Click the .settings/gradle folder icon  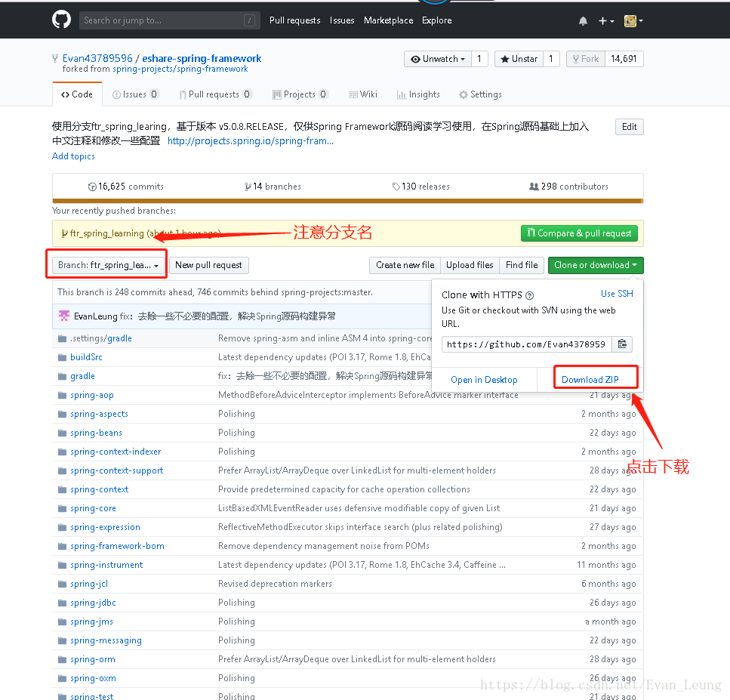pos(62,338)
